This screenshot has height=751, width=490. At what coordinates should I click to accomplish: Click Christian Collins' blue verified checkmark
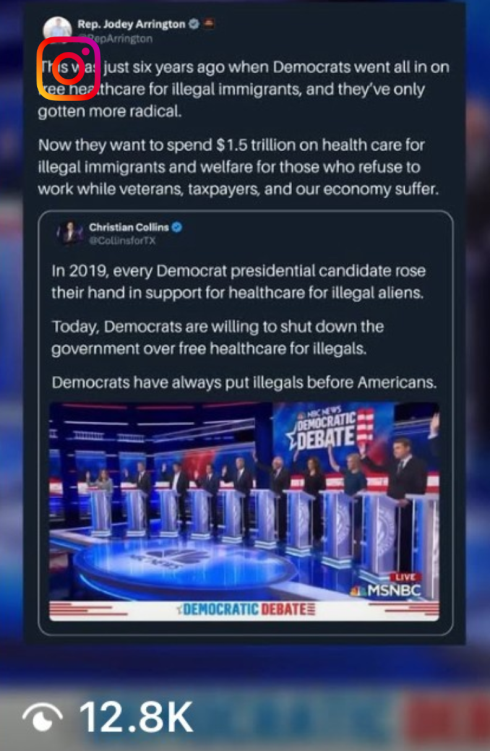pyautogui.click(x=177, y=227)
